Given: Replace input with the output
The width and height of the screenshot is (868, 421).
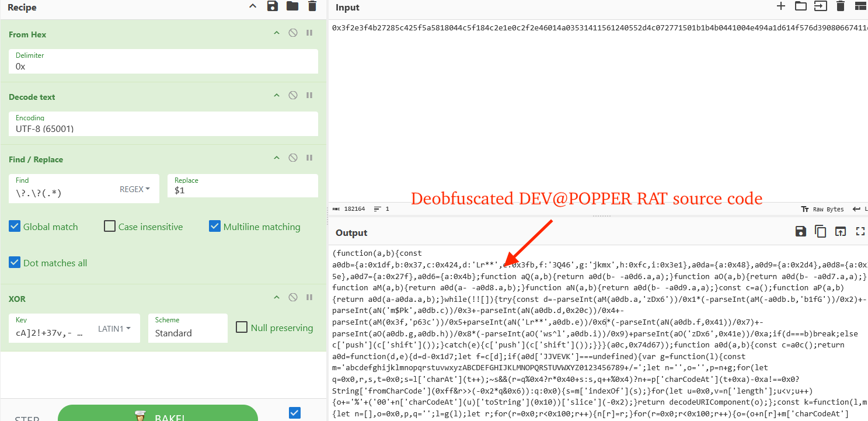Looking at the screenshot, I should 841,231.
